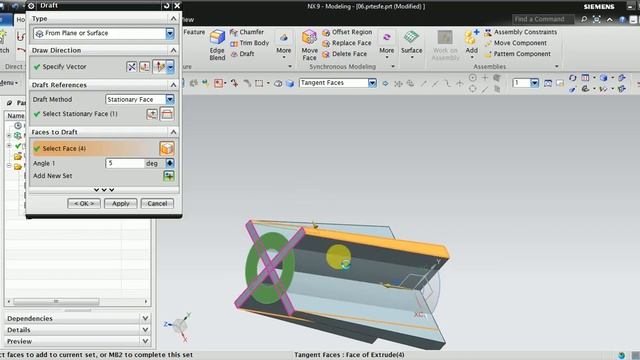The height and width of the screenshot is (360, 640).
Task: Show more Draft dialog options
Action: pyautogui.click(x=104, y=190)
